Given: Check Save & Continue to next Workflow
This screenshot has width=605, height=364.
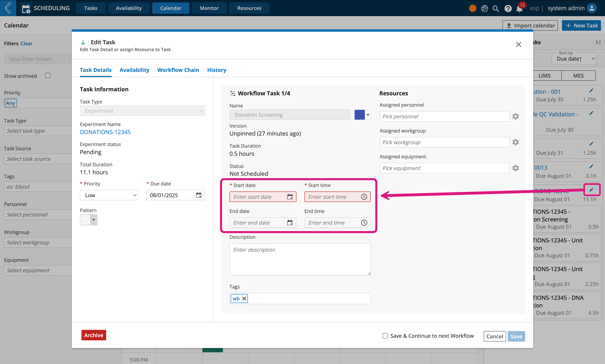Looking at the screenshot, I should (x=385, y=336).
